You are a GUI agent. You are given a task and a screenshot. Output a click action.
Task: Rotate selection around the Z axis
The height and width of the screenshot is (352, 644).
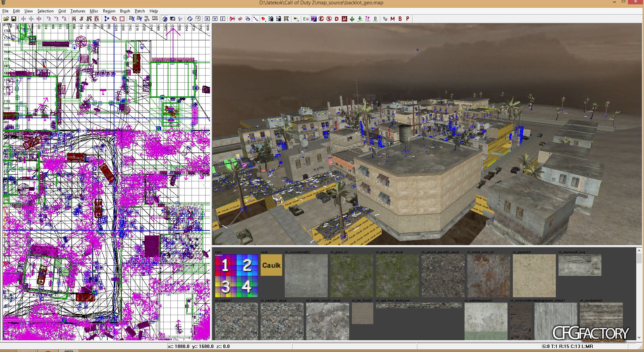click(x=64, y=19)
